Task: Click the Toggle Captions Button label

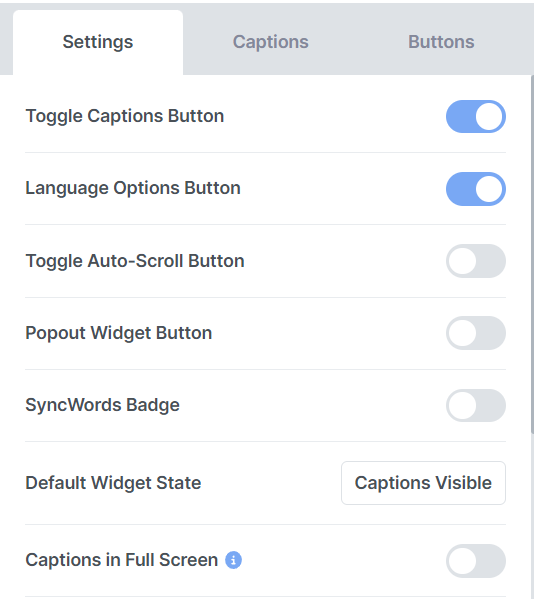Action: (x=125, y=116)
